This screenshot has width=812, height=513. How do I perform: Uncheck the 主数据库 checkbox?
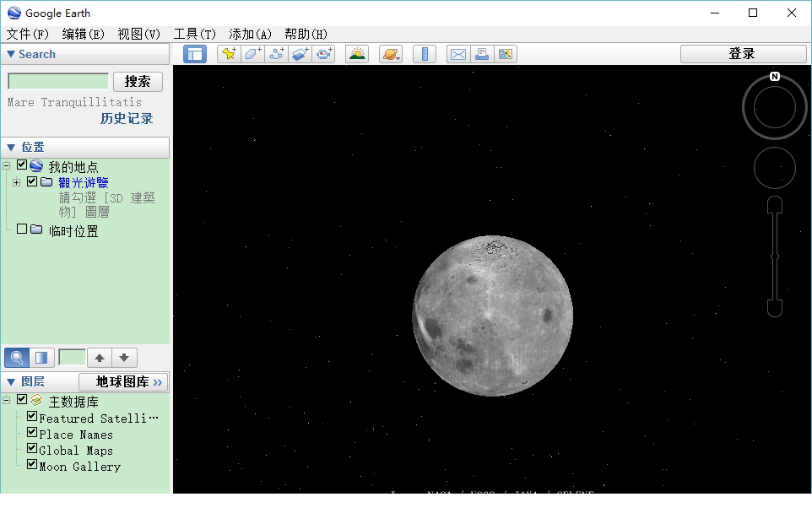(x=22, y=399)
